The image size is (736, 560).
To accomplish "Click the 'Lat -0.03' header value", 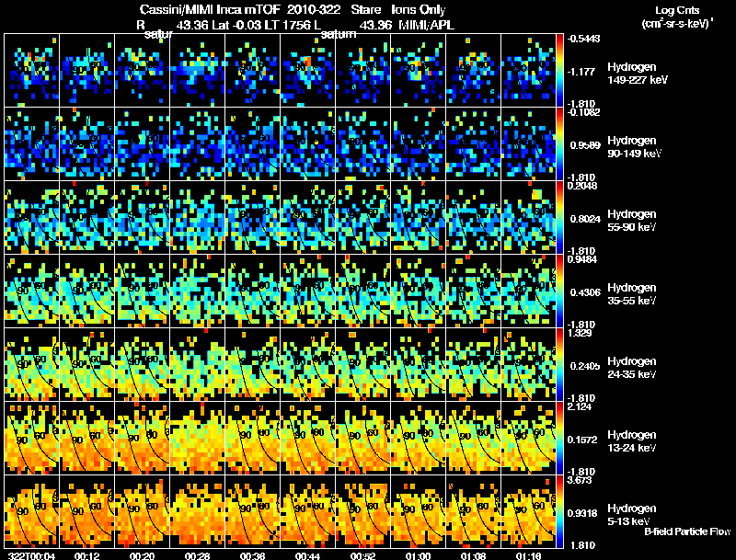I will click(236, 25).
